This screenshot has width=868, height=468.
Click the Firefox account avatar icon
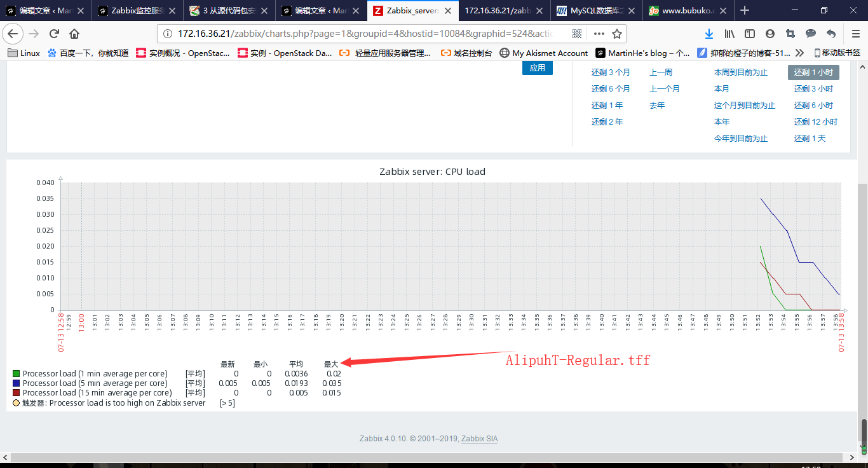click(x=770, y=34)
